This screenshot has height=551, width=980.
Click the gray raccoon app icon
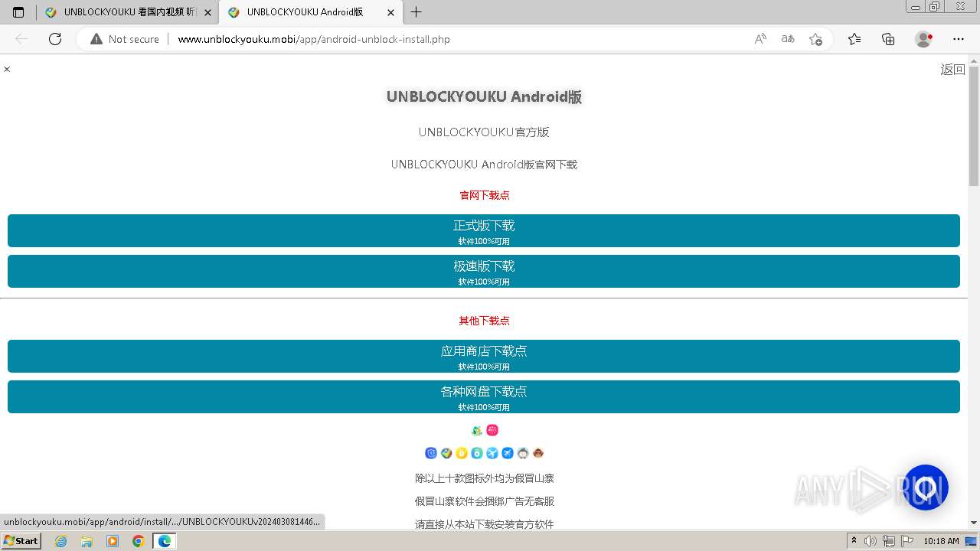523,453
